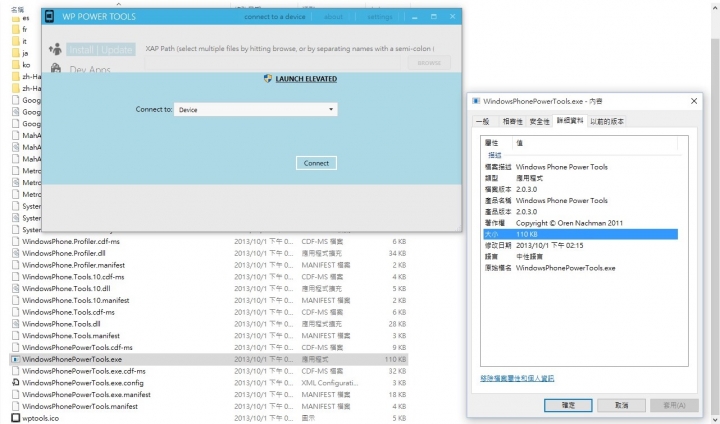Click the XAP Path input field
The width and height of the screenshot is (720, 424).
point(273,63)
